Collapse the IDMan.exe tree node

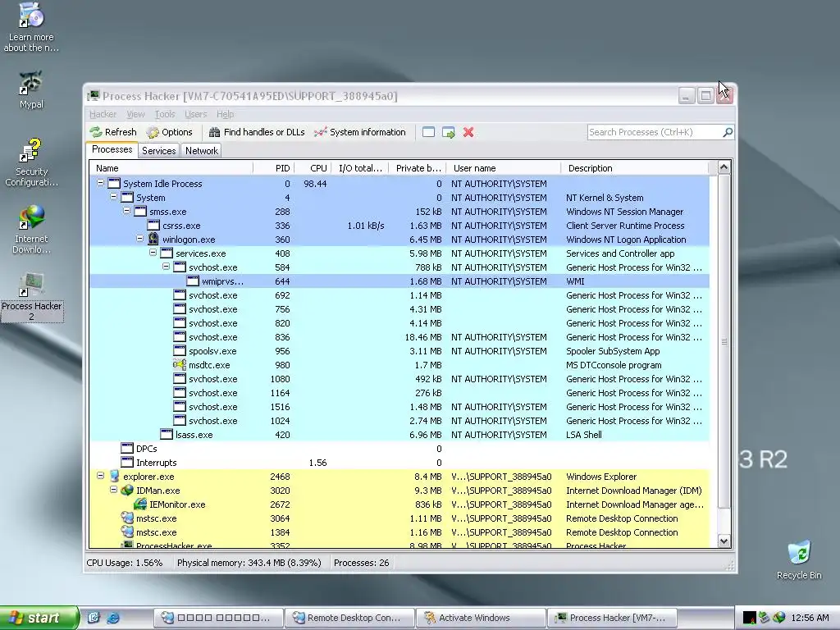click(x=113, y=490)
